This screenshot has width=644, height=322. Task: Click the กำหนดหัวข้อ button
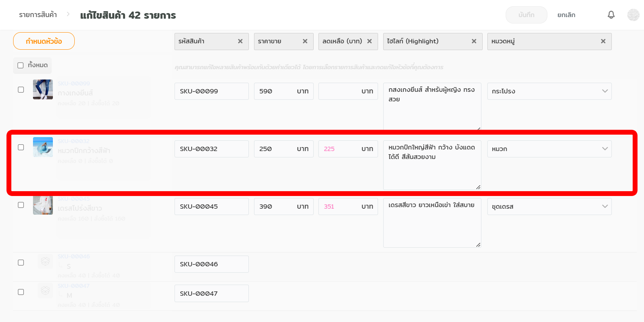(44, 41)
